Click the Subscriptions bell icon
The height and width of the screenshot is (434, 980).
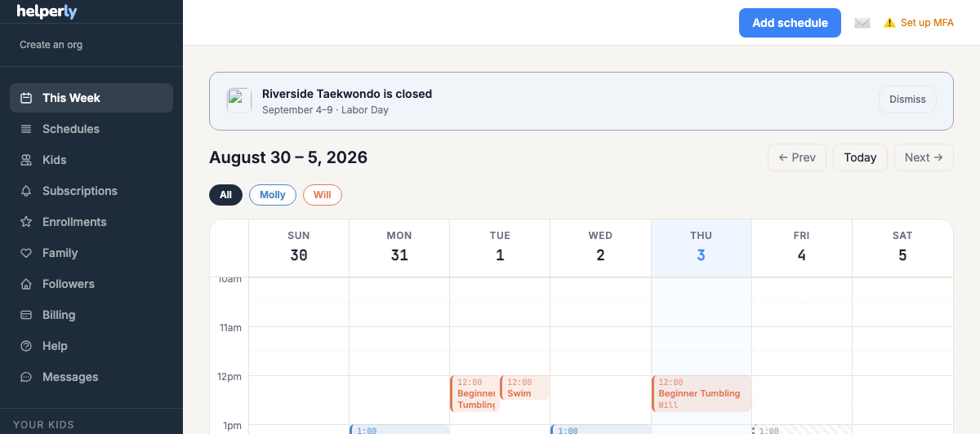point(26,191)
